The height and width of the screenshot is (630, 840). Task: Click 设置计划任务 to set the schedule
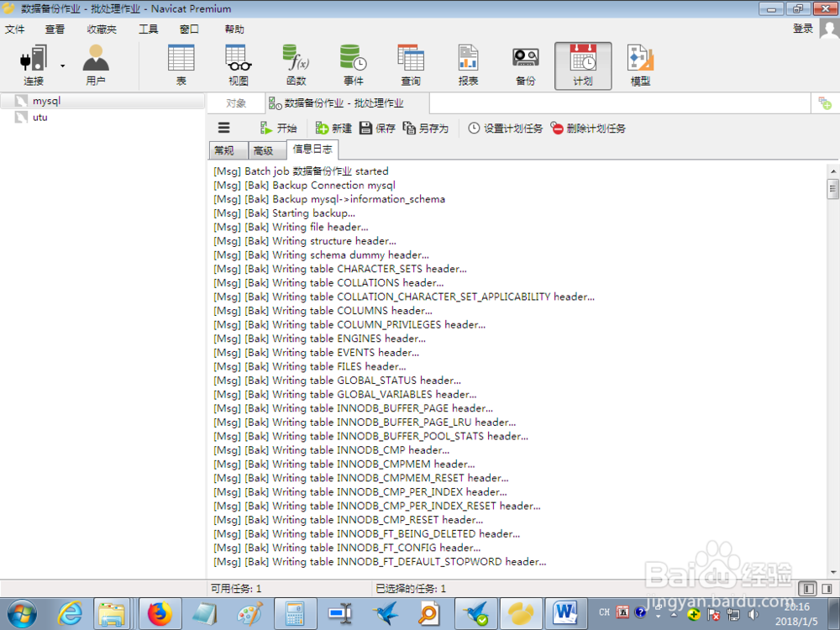pyautogui.click(x=505, y=128)
